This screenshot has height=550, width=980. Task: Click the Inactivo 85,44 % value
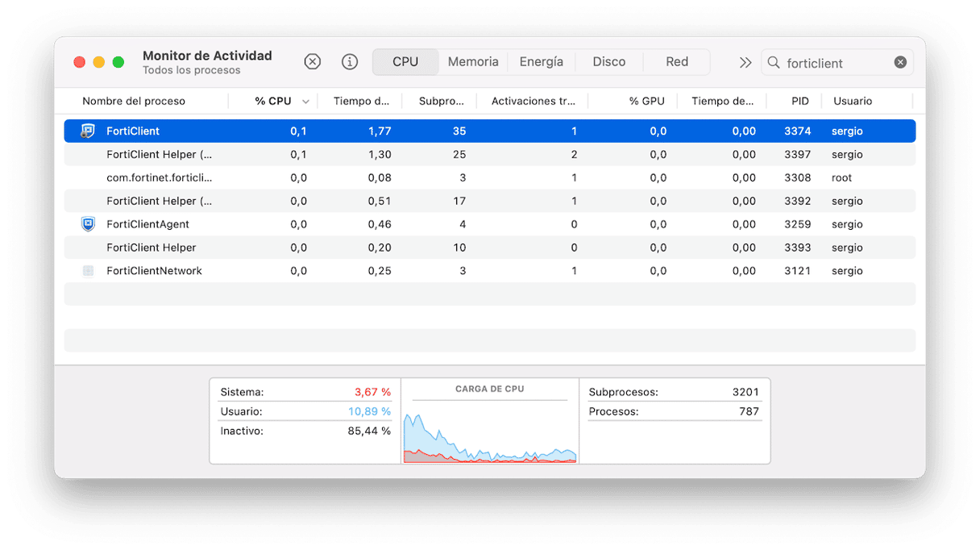[x=369, y=431]
